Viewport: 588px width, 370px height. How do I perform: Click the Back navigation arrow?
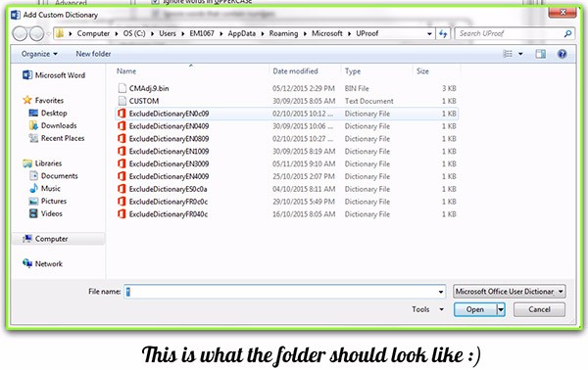20,33
